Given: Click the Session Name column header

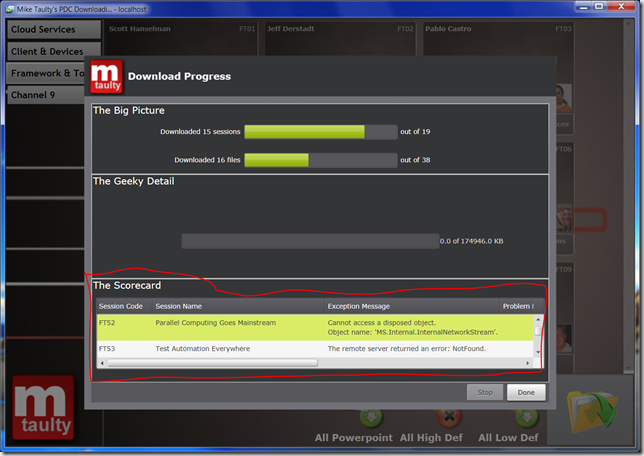Looking at the screenshot, I should (x=239, y=306).
